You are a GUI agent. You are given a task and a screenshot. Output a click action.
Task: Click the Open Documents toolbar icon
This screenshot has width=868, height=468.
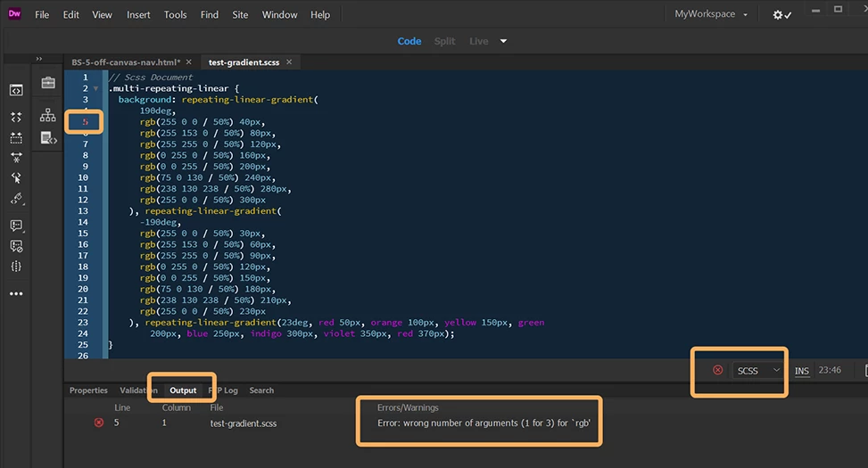tap(16, 90)
